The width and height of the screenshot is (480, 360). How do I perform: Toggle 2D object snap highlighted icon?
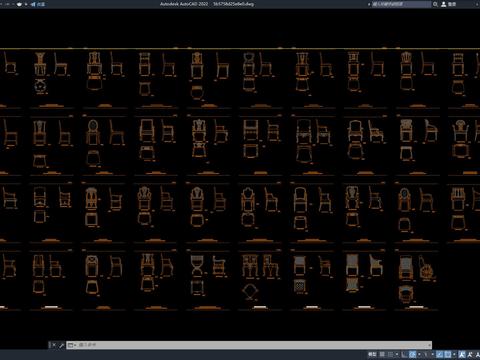point(448,354)
